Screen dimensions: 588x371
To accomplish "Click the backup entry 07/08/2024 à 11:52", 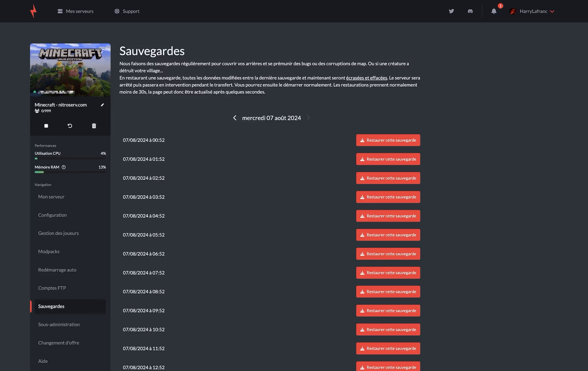I will pos(144,349).
